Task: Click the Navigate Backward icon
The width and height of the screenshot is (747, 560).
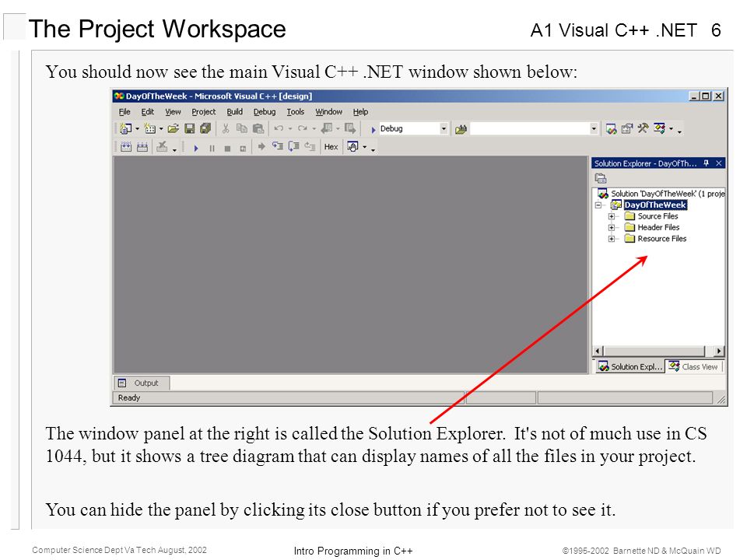Action: [x=327, y=128]
